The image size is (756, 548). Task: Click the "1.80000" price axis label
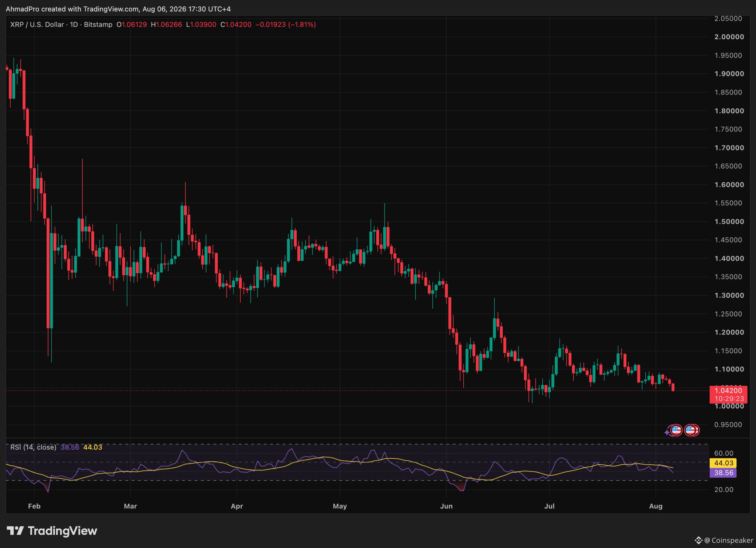[729, 111]
